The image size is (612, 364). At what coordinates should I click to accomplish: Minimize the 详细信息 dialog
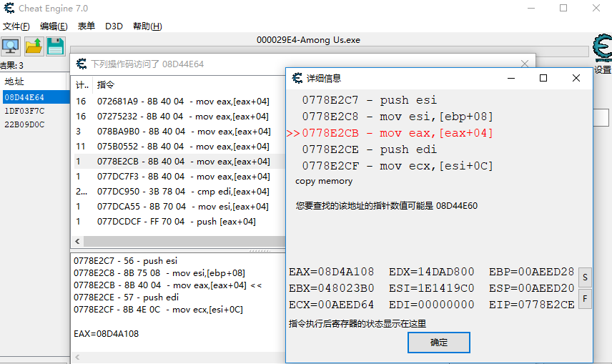[x=511, y=78]
